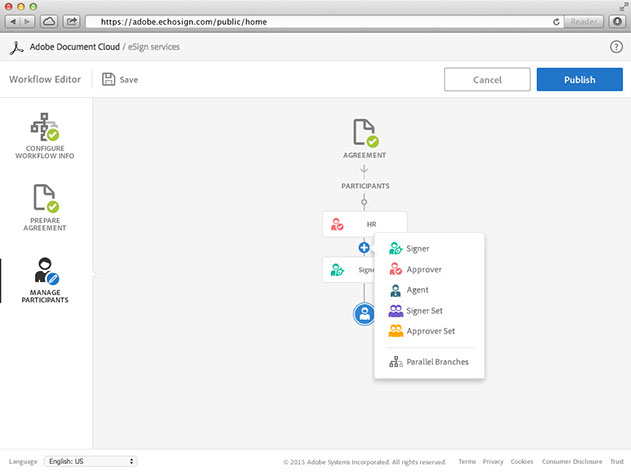Select the Signer Set option
This screenshot has height=473, width=631.
click(424, 311)
